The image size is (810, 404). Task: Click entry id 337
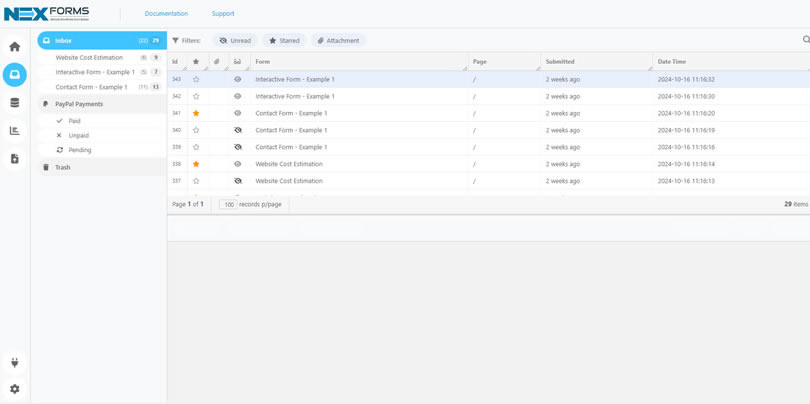coord(177,181)
